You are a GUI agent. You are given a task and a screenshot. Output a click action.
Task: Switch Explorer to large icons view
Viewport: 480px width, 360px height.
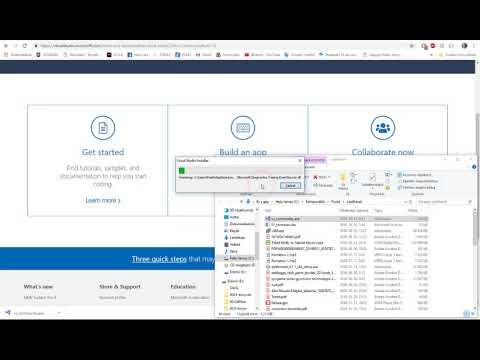coord(473,314)
